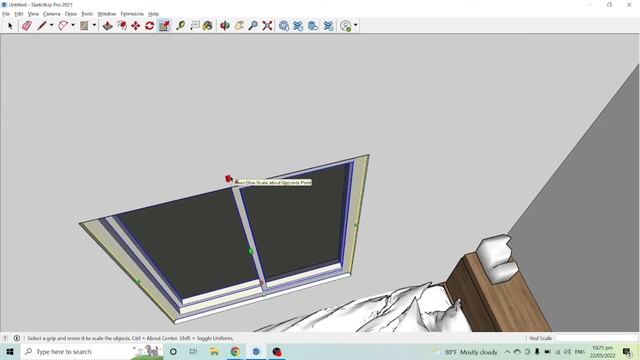Open the Line tool dropdown arrow
Viewport: 640px width, 360px height.
[51, 25]
